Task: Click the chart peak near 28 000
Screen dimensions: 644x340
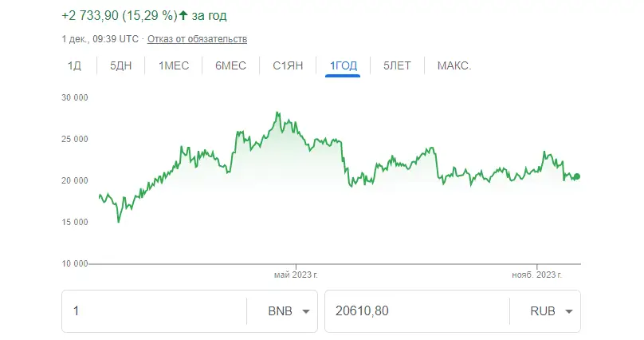Action: point(277,113)
